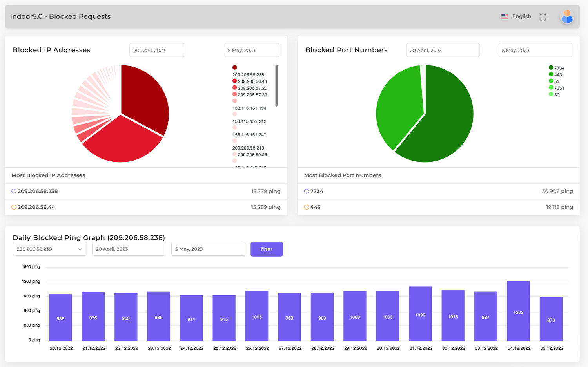This screenshot has height=367, width=588.
Task: Click the fullscreen toggle icon
Action: coord(543,17)
